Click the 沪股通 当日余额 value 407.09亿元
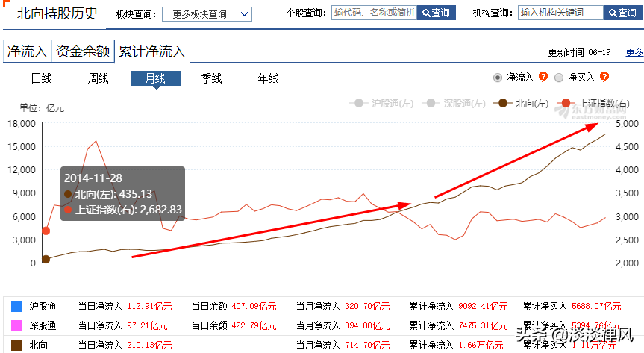Image resolution: width=644 pixels, height=353 pixels. click(254, 307)
